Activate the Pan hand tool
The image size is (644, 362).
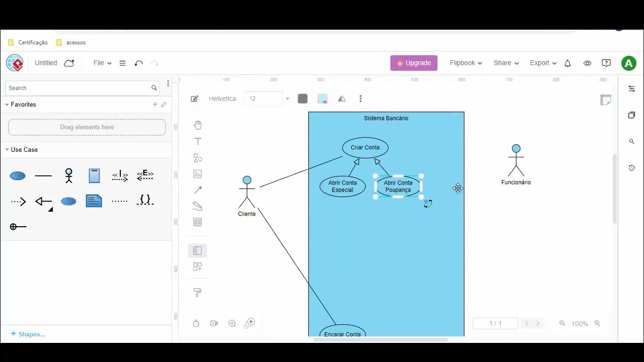pyautogui.click(x=198, y=125)
